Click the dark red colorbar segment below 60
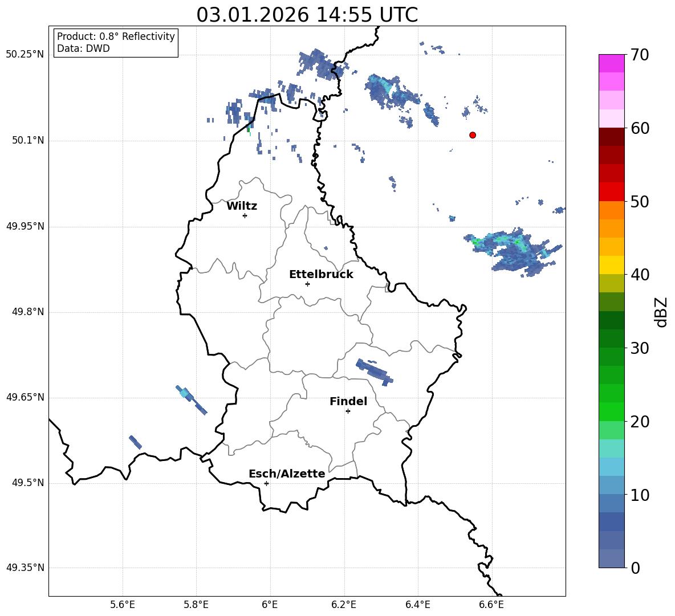The height and width of the screenshot is (616, 675). coord(611,137)
